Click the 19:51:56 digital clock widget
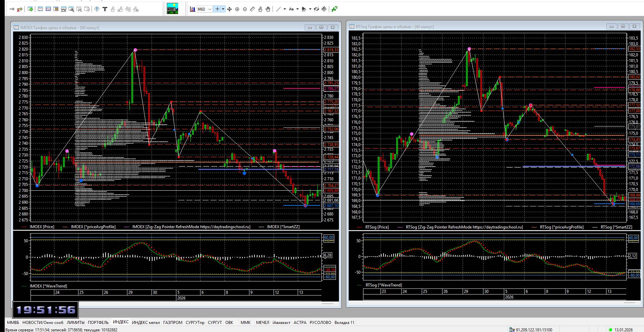Screen dimensions: 644x332 pyautogui.click(x=46, y=310)
